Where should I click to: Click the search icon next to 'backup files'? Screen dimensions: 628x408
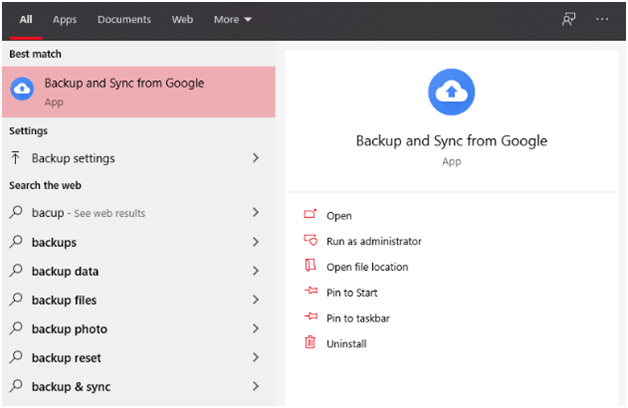[x=16, y=299]
